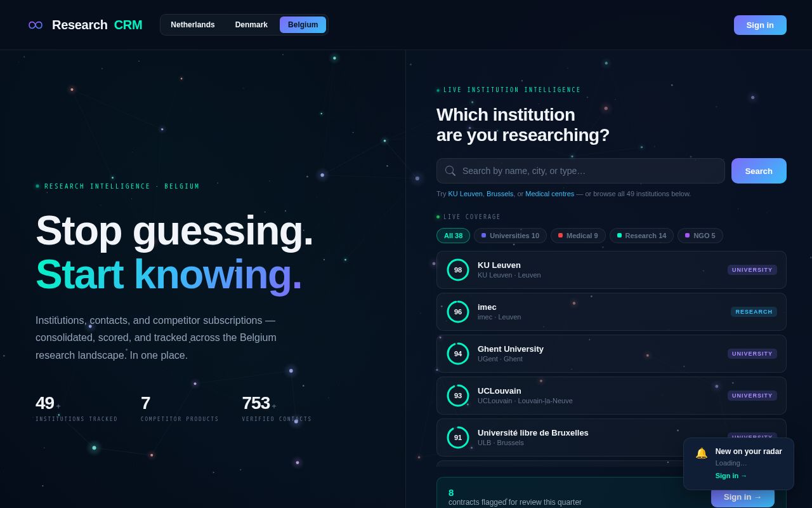Click the 'Live Institution Intelligence' label
Screen dimensions: 812x508
click(512, 90)
